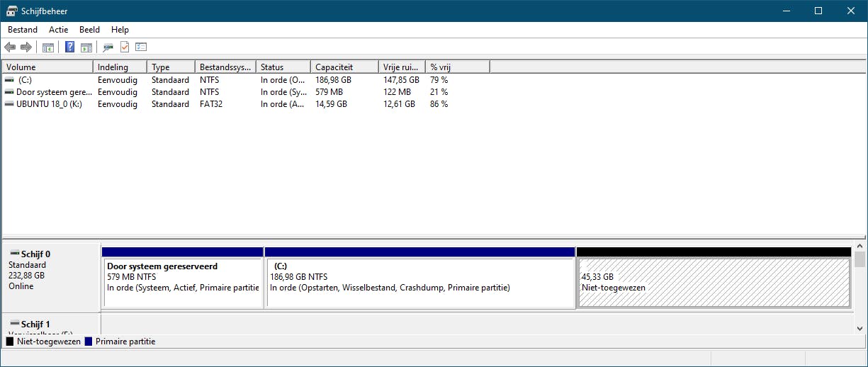
Task: Click the checklist settings toolbar icon
Action: coord(141,47)
